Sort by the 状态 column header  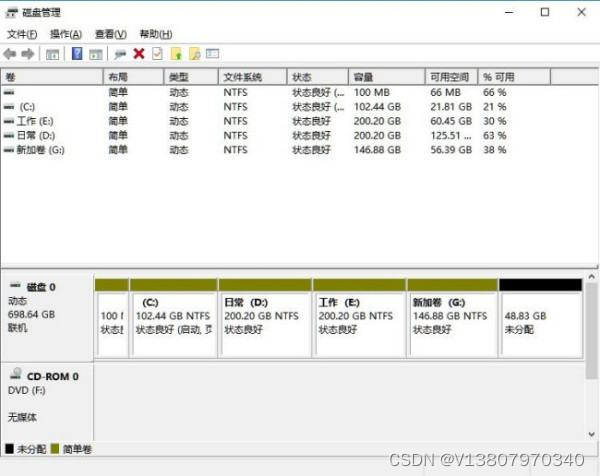click(318, 77)
